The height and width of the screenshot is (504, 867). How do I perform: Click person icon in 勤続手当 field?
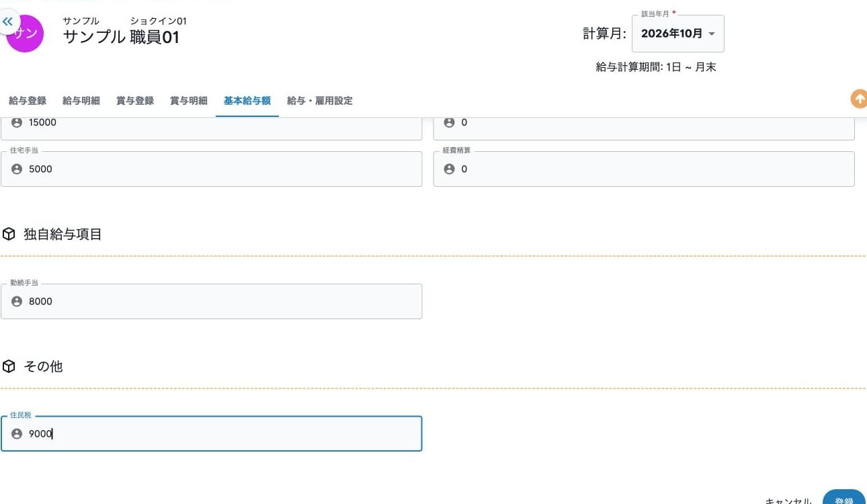coord(17,302)
